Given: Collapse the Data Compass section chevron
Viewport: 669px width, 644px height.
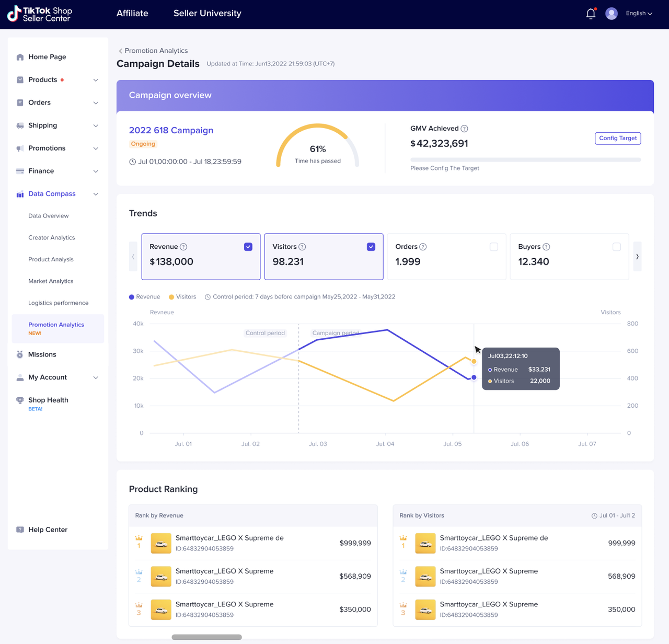Looking at the screenshot, I should 96,194.
